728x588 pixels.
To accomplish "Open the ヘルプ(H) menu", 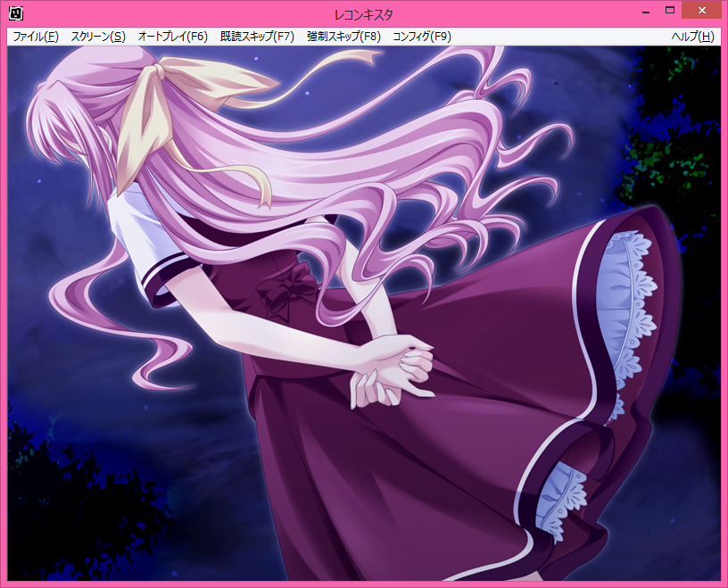I will (x=692, y=37).
